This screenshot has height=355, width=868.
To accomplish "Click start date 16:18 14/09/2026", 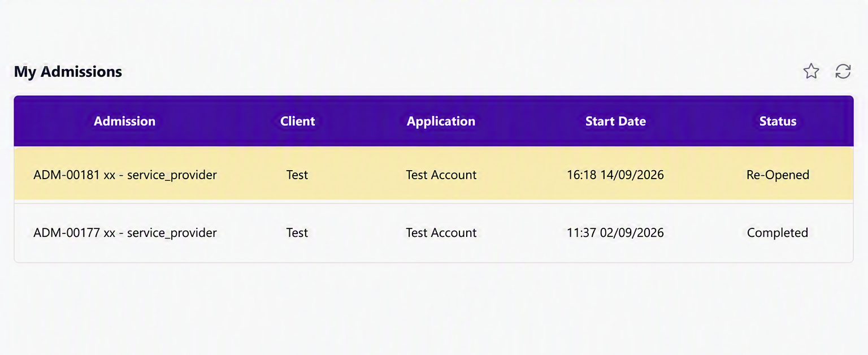I will pos(615,175).
